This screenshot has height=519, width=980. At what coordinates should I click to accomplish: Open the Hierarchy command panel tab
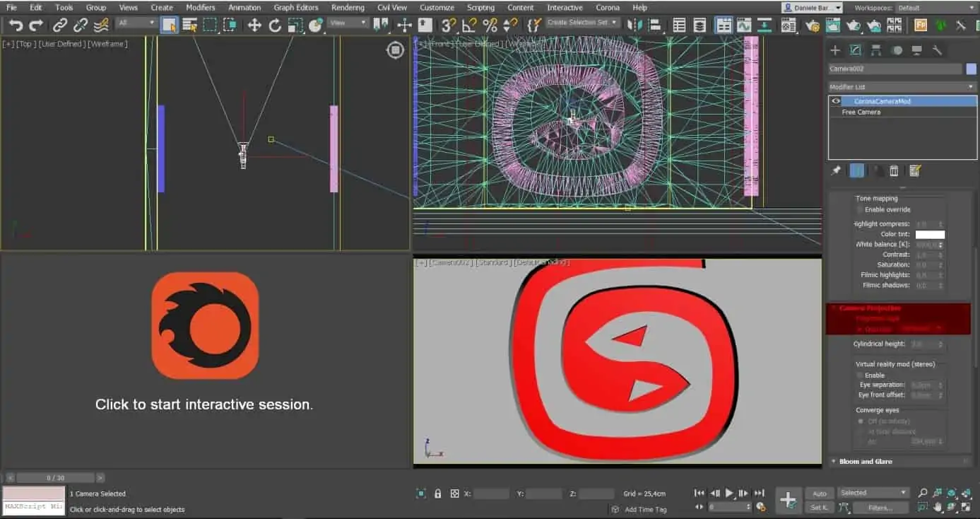point(876,50)
